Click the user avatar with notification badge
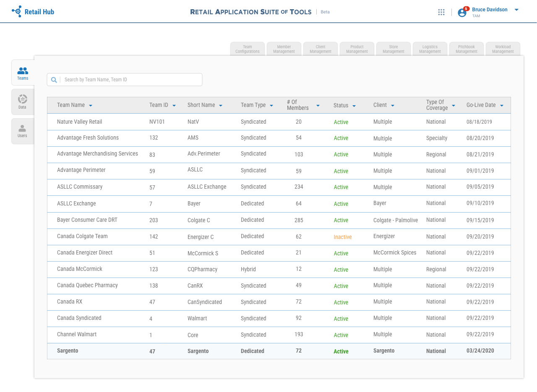Screen dimensions: 537x392 click(x=462, y=12)
